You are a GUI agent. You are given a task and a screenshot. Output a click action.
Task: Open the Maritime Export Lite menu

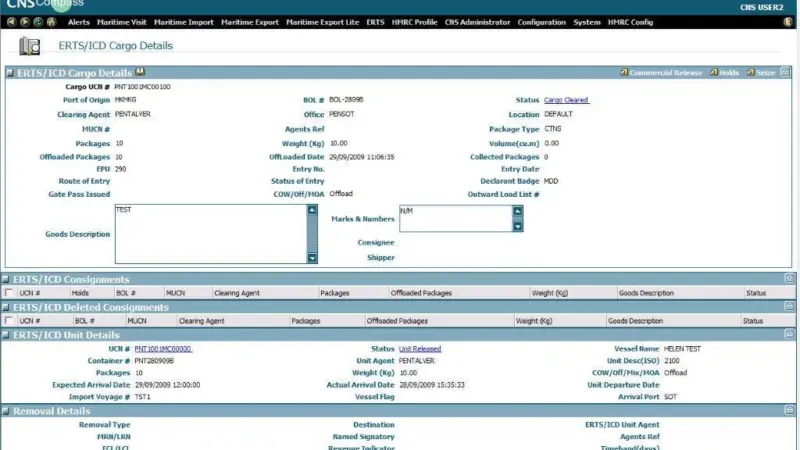(322, 22)
